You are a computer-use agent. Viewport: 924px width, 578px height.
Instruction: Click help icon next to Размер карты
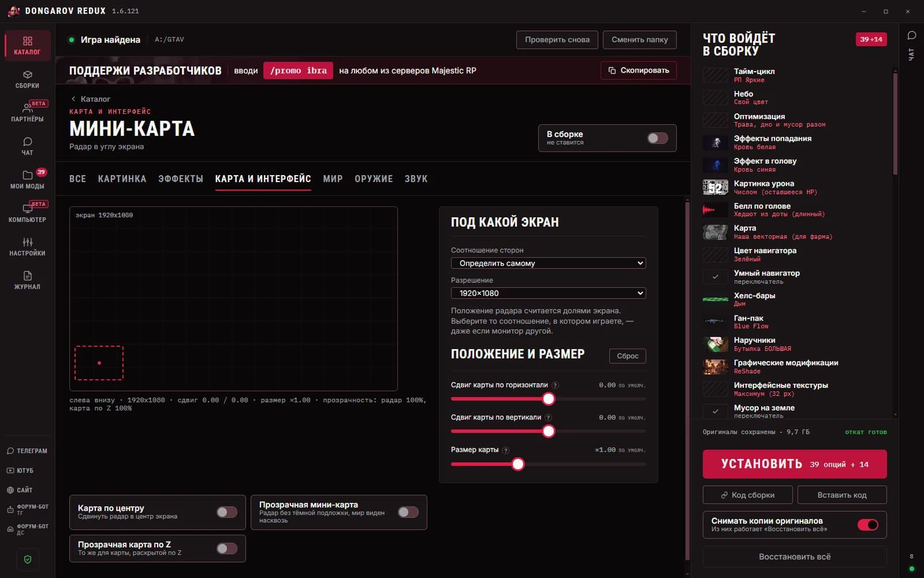506,450
